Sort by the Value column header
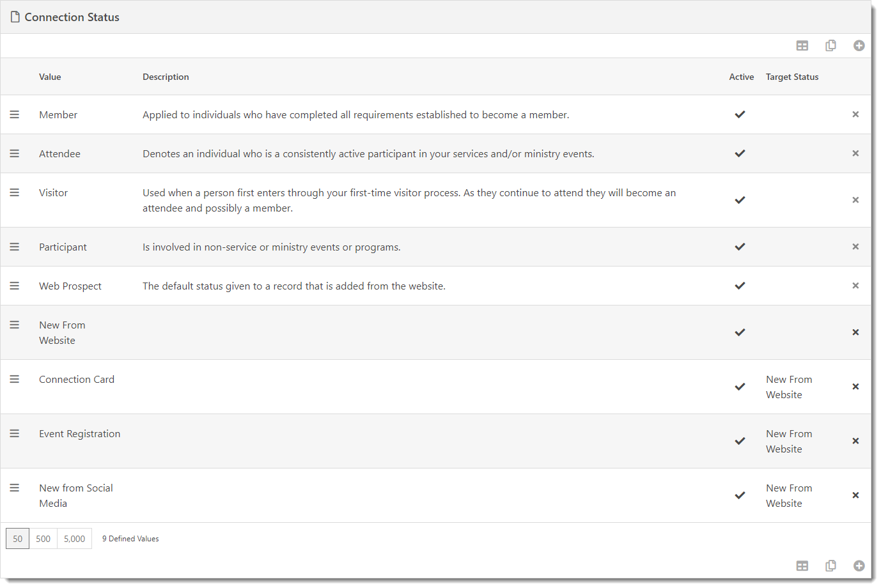The width and height of the screenshot is (881, 588). click(50, 77)
